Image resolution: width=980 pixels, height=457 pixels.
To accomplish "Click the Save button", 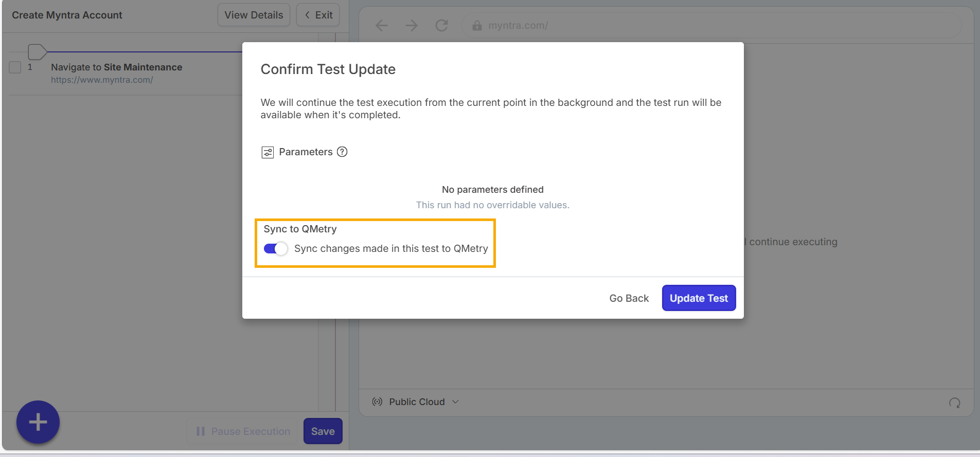I will coord(323,431).
